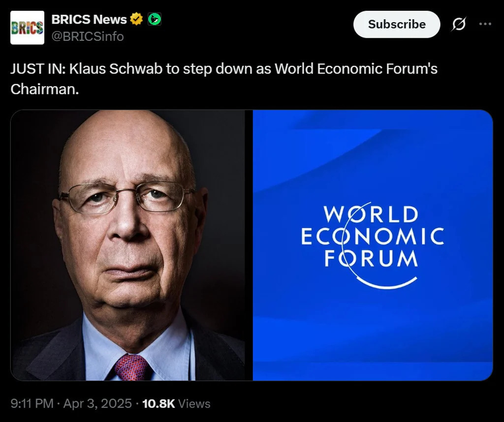Click the 'Views' label
This screenshot has height=422, width=504.
point(194,404)
